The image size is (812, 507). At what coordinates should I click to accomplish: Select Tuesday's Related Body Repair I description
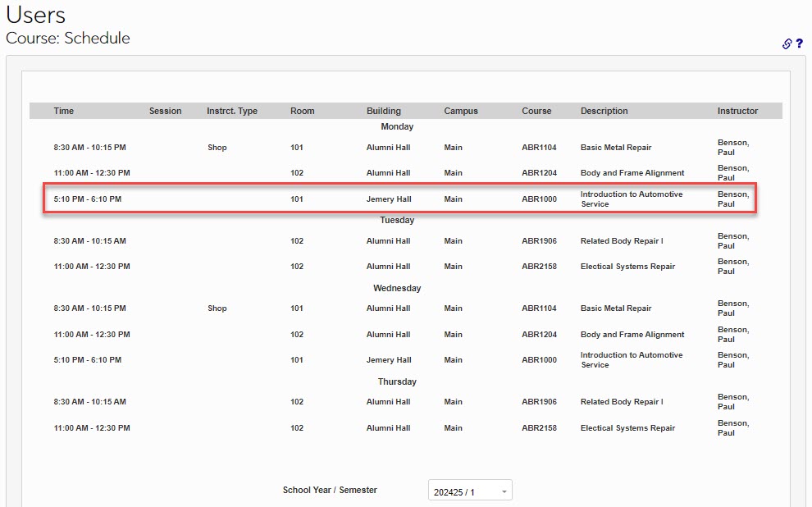(622, 241)
